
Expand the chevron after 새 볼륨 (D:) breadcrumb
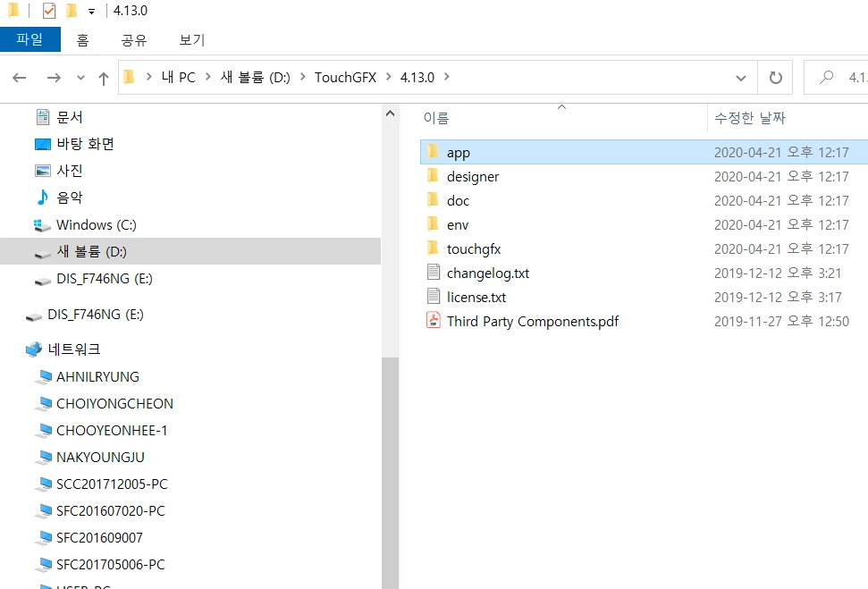303,77
